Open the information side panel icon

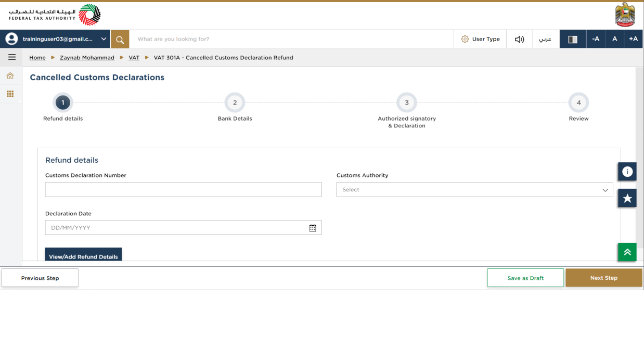coord(627,172)
